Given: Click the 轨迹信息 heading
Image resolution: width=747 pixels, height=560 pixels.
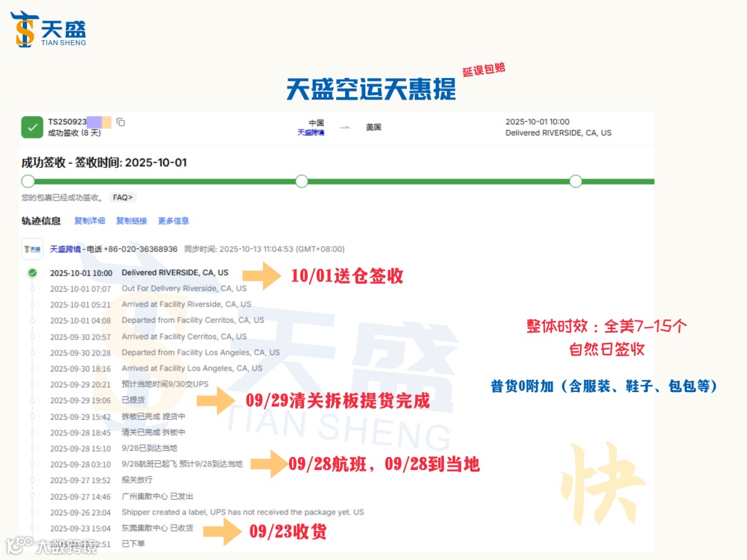Looking at the screenshot, I should 41,221.
